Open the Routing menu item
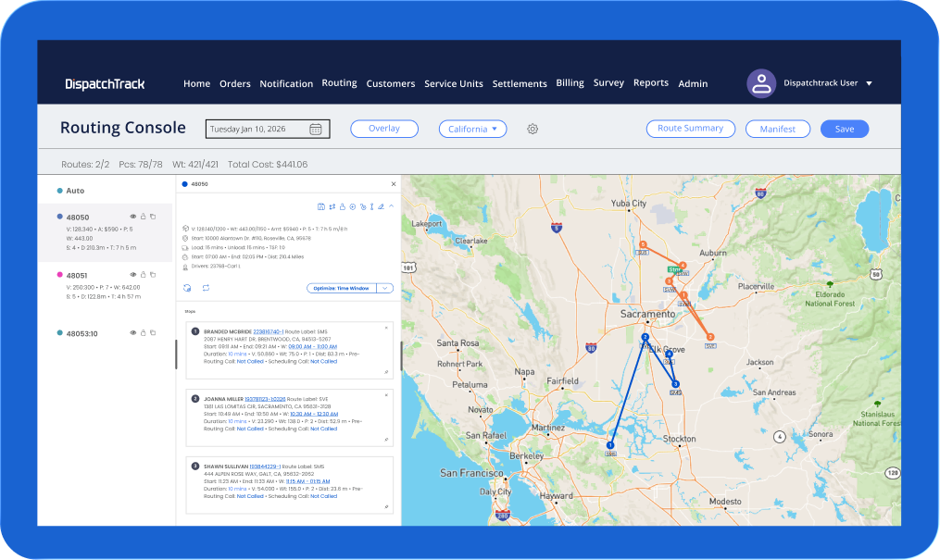The height and width of the screenshot is (560, 940). coord(339,82)
